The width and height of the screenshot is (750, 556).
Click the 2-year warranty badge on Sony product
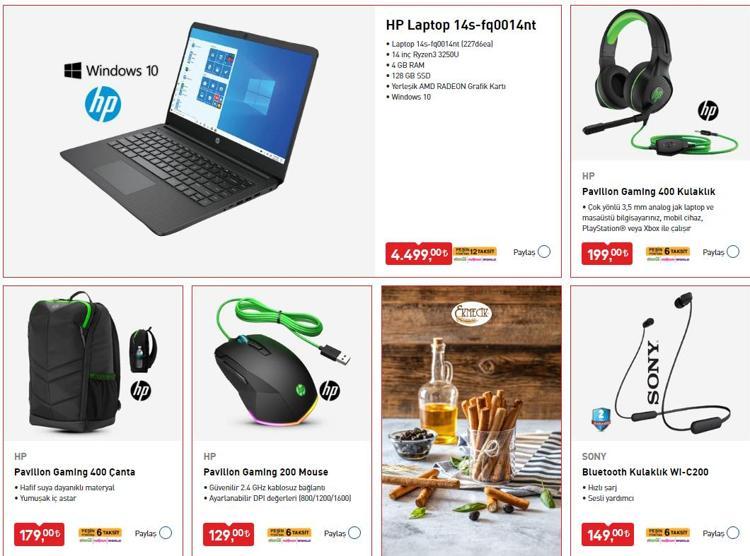[602, 418]
